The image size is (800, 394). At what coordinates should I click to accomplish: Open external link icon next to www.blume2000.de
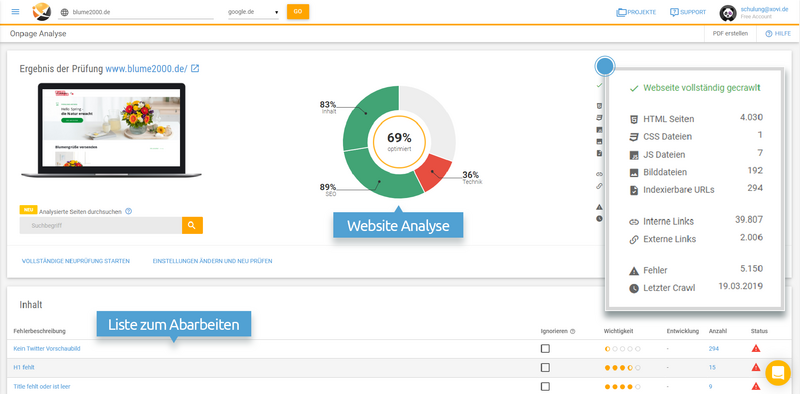(x=195, y=68)
